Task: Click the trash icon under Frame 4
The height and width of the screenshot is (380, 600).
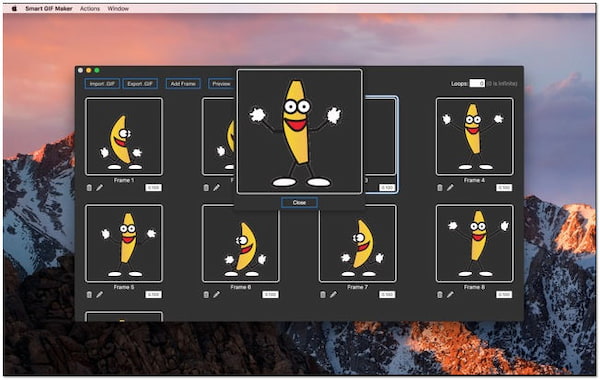Action: [x=440, y=188]
